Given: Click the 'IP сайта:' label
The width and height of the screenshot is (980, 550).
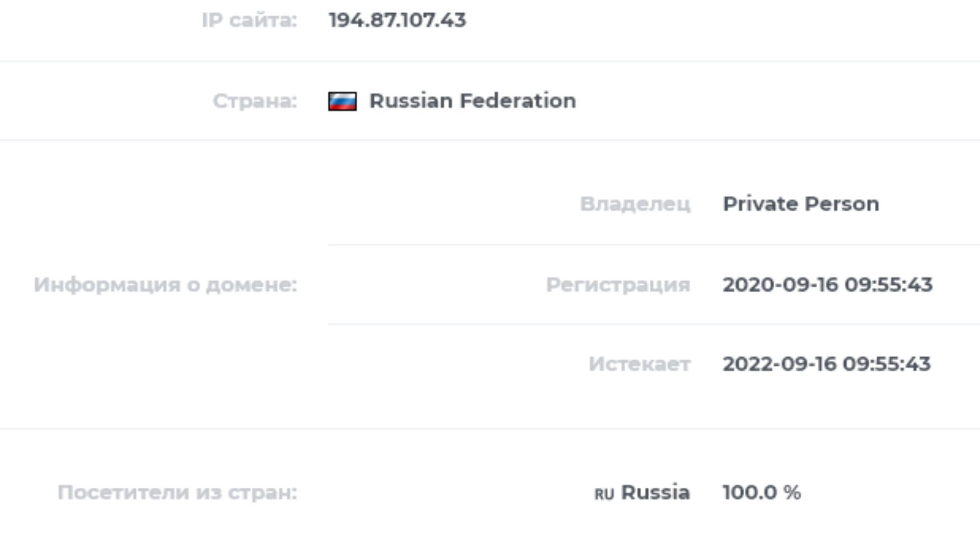Looking at the screenshot, I should tap(249, 20).
